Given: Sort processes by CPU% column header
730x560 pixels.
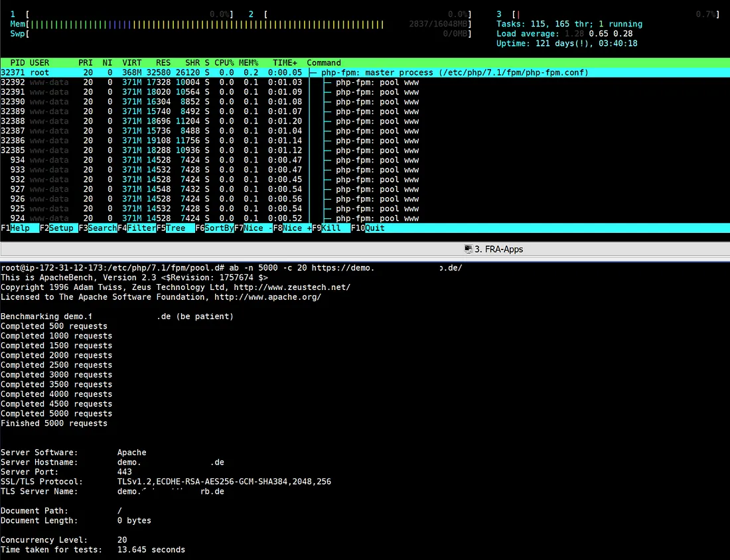Looking at the screenshot, I should point(224,63).
